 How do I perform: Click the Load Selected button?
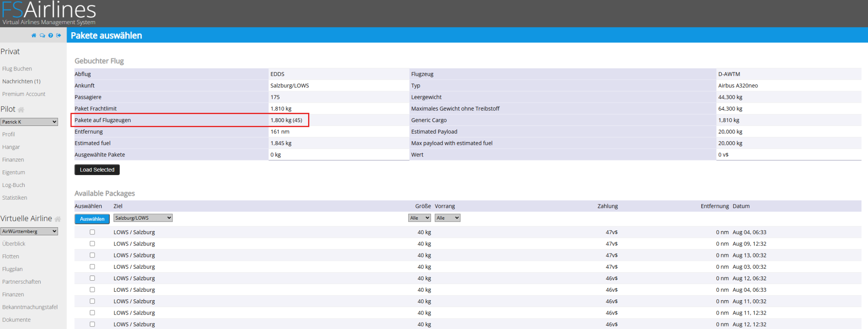(97, 170)
